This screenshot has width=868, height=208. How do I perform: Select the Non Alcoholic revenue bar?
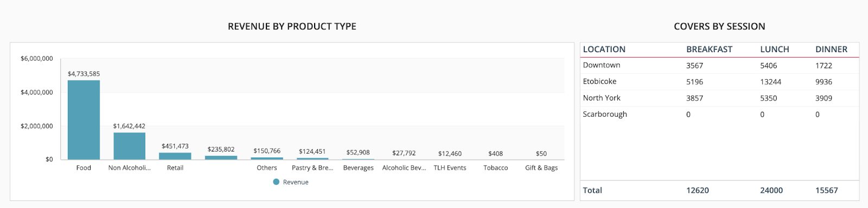pyautogui.click(x=129, y=146)
